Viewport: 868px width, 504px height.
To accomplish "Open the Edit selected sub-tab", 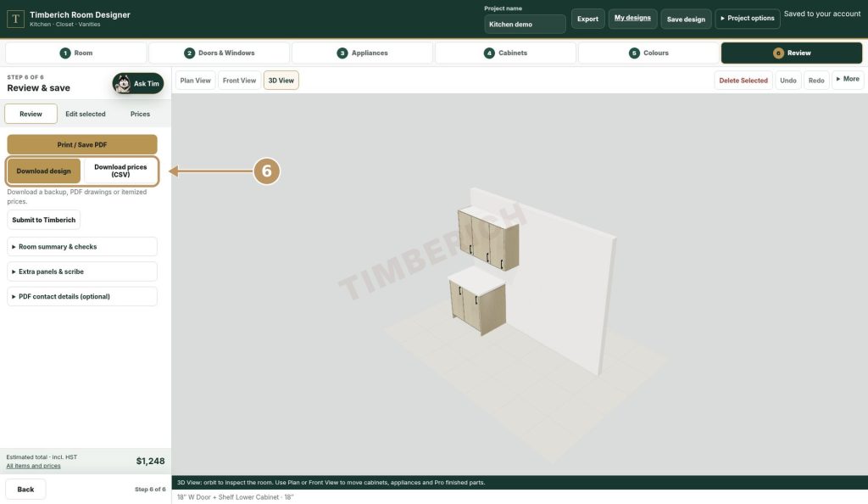I will tap(86, 114).
